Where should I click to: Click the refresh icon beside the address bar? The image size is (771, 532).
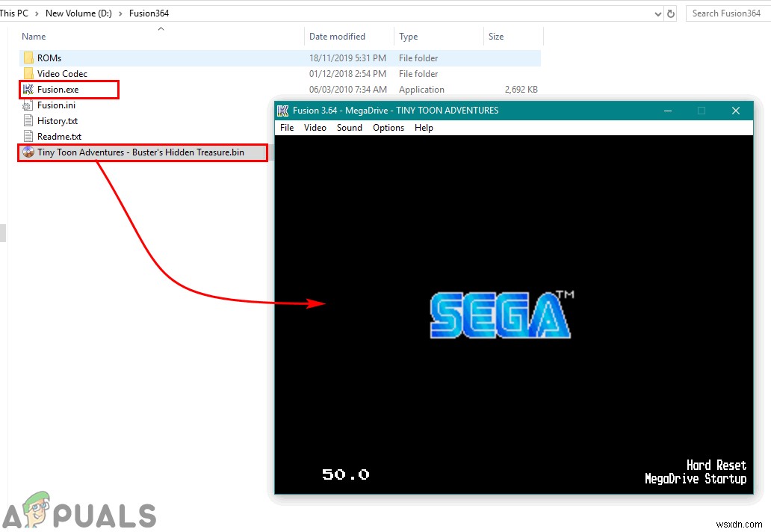(672, 13)
